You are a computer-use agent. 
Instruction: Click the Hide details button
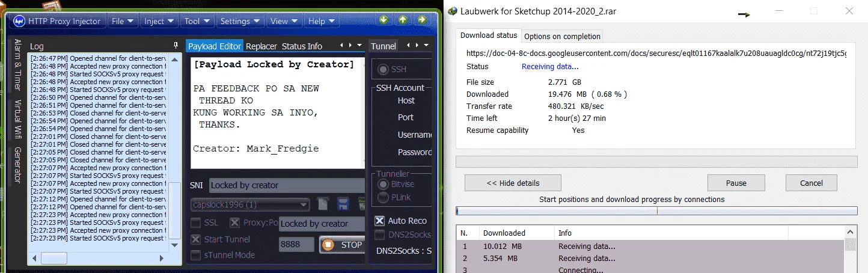pyautogui.click(x=513, y=183)
